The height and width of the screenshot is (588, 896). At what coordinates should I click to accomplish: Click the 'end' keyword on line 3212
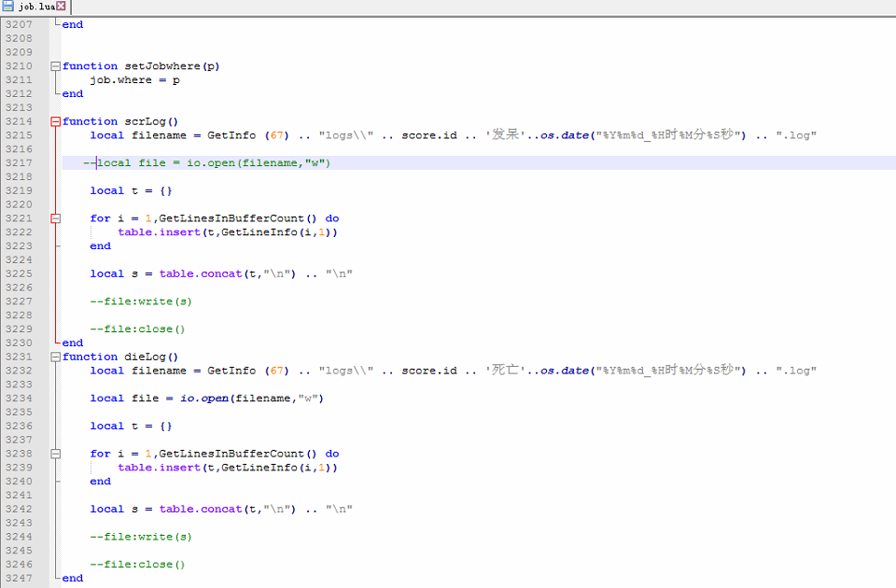[x=73, y=93]
